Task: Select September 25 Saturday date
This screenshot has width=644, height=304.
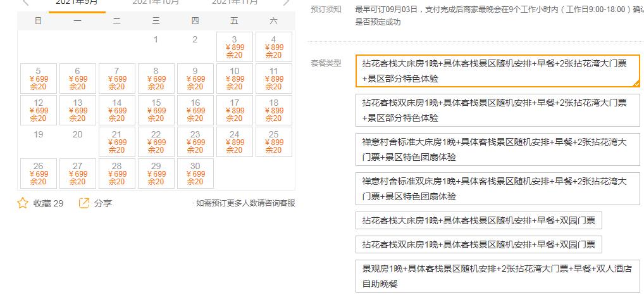Action: tap(274, 142)
